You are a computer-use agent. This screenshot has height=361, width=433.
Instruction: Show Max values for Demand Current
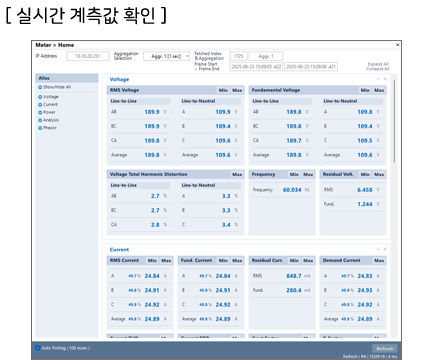[379, 260]
